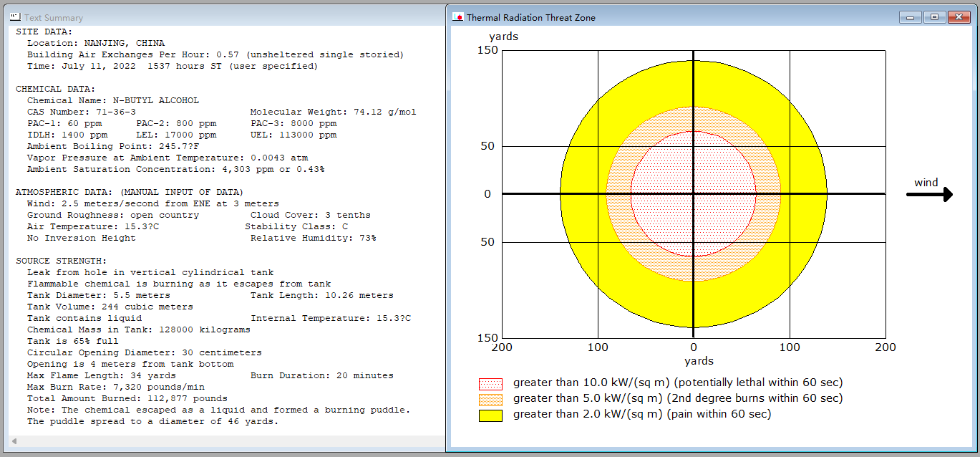
Task: Click 'Tank Diameter: 5.5 meters' text
Action: [x=99, y=295]
